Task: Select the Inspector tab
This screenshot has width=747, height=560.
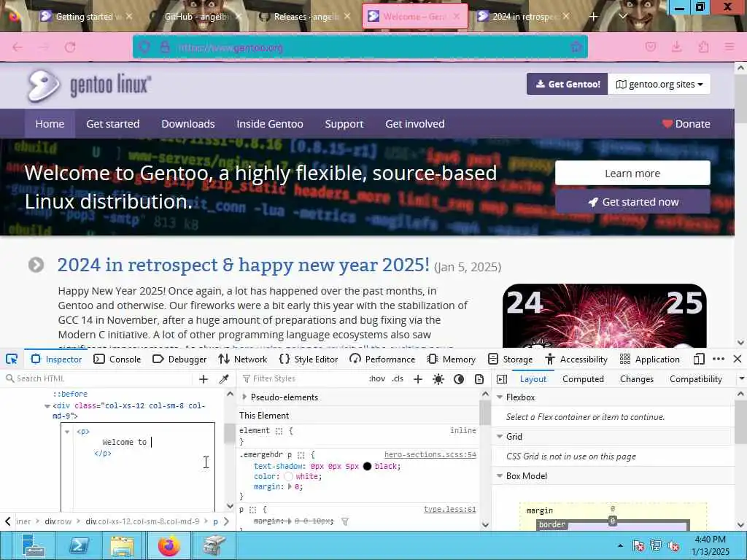Action: 56,359
